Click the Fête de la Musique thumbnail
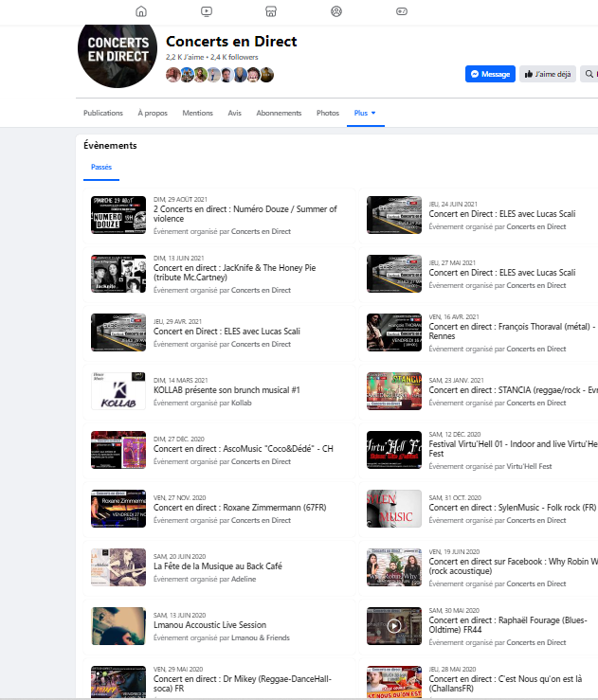598x700 pixels. click(118, 567)
